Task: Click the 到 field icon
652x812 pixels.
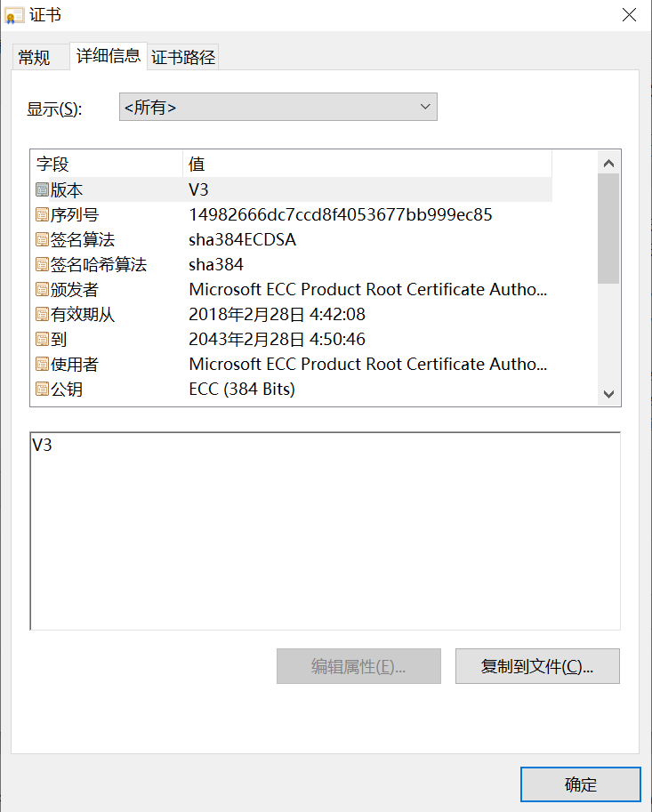Action: pos(42,339)
